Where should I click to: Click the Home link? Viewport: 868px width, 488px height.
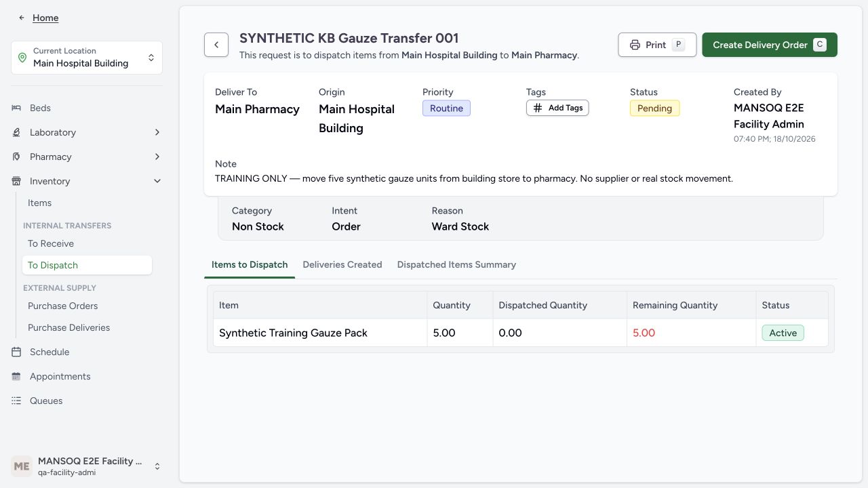click(x=45, y=18)
